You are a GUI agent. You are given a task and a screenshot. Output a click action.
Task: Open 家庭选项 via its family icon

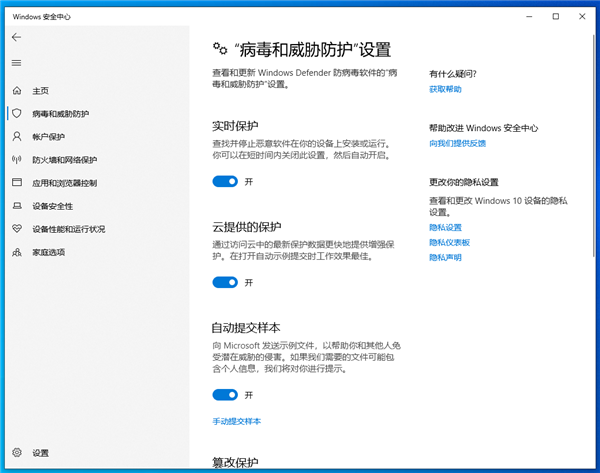click(17, 252)
